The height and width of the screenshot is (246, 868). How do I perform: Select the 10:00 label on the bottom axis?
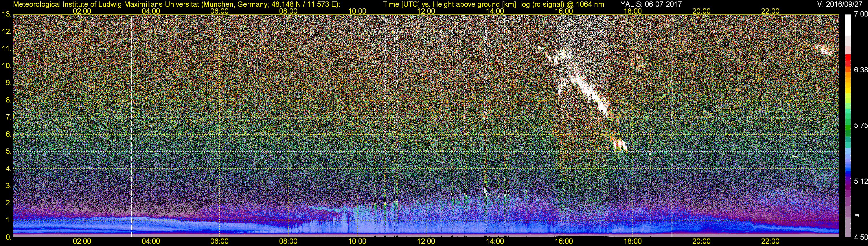(357, 241)
